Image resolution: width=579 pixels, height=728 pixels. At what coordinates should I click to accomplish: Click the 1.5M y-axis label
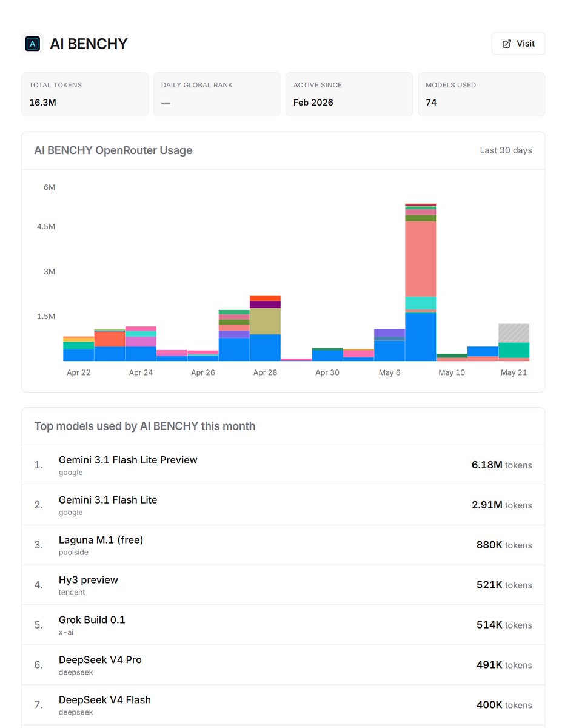point(45,316)
